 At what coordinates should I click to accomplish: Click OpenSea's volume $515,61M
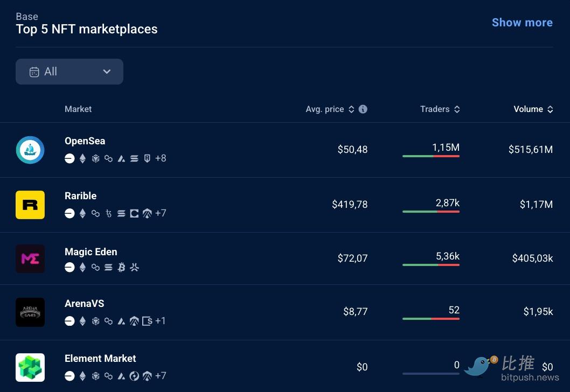(x=530, y=149)
